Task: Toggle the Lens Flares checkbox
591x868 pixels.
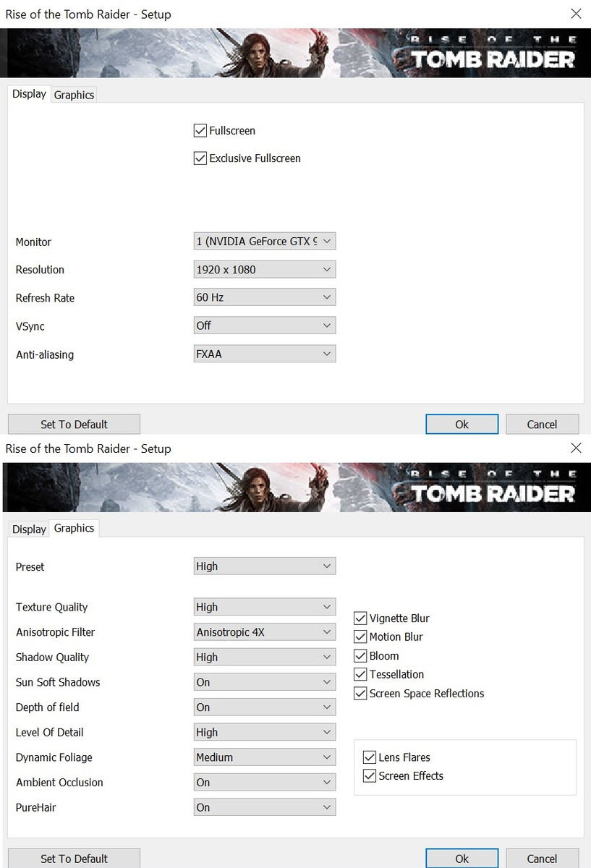Action: (369, 757)
